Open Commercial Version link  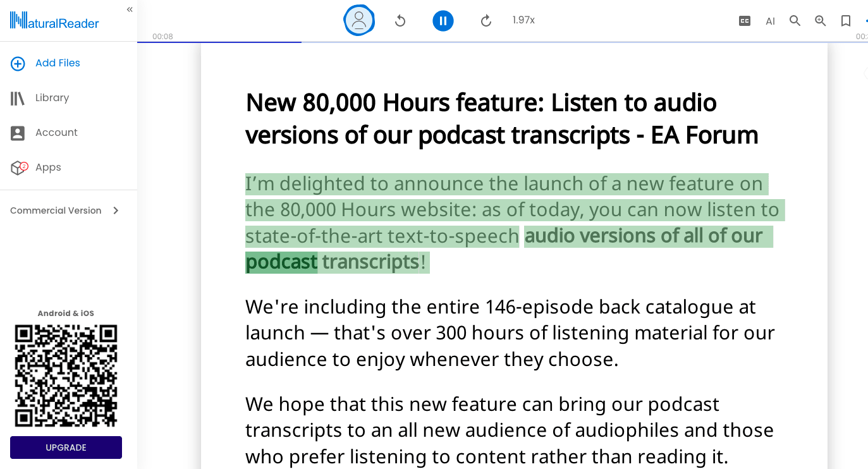click(56, 210)
